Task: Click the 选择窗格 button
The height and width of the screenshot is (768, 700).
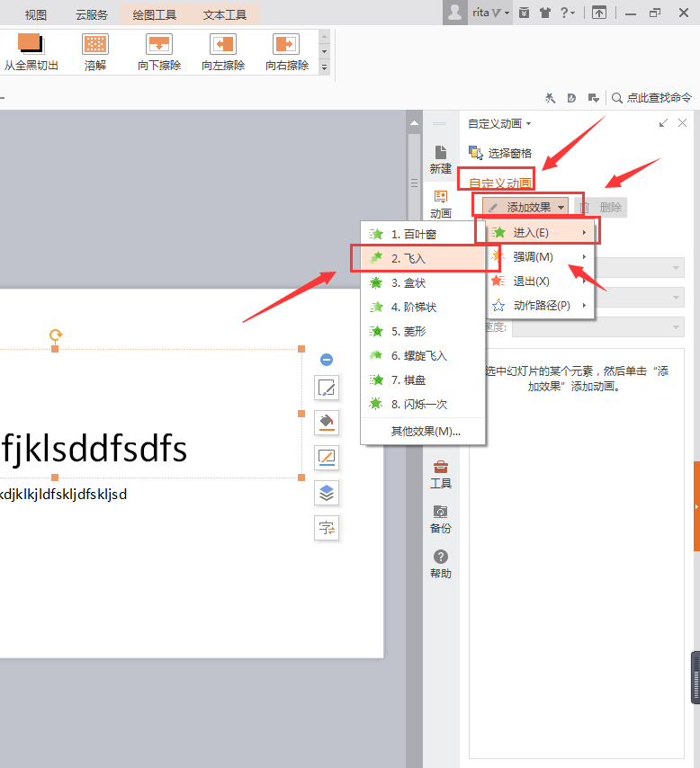Action: [500, 153]
